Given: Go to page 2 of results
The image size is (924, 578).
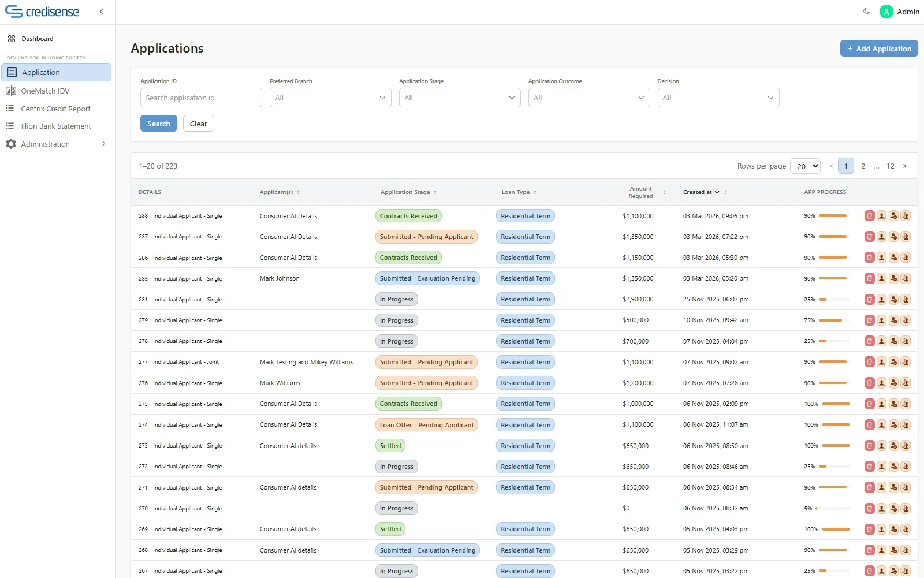Looking at the screenshot, I should [x=863, y=166].
